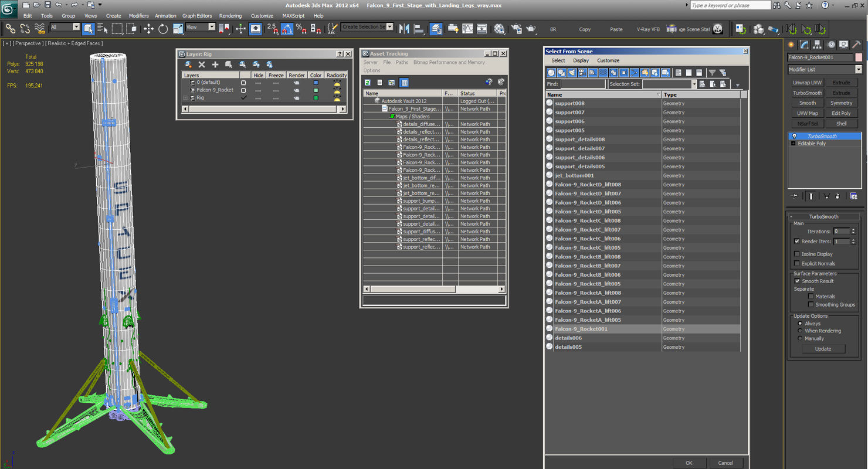Choose the Select and Move tool
This screenshot has width=868, height=469.
click(x=148, y=29)
